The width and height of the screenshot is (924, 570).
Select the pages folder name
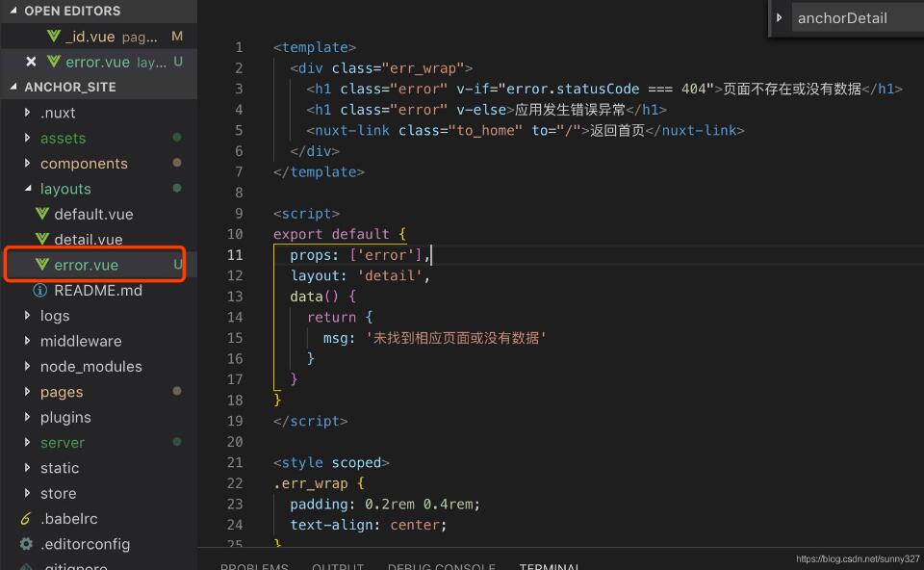62,392
